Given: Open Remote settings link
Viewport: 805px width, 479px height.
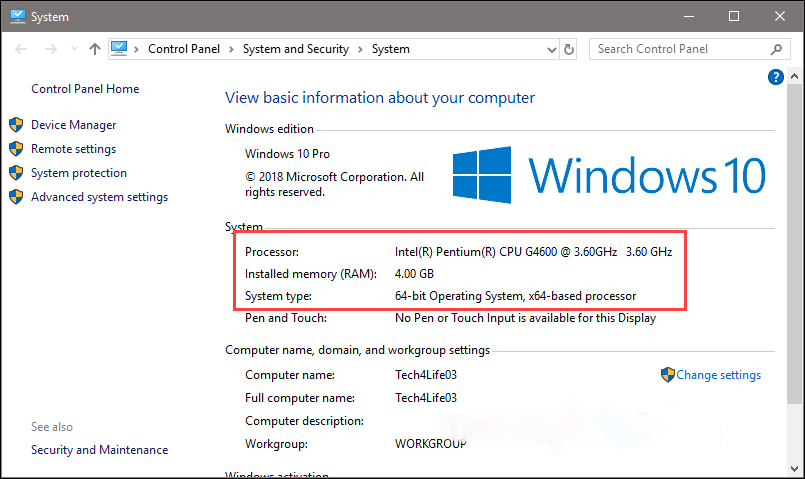Looking at the screenshot, I should (x=73, y=149).
